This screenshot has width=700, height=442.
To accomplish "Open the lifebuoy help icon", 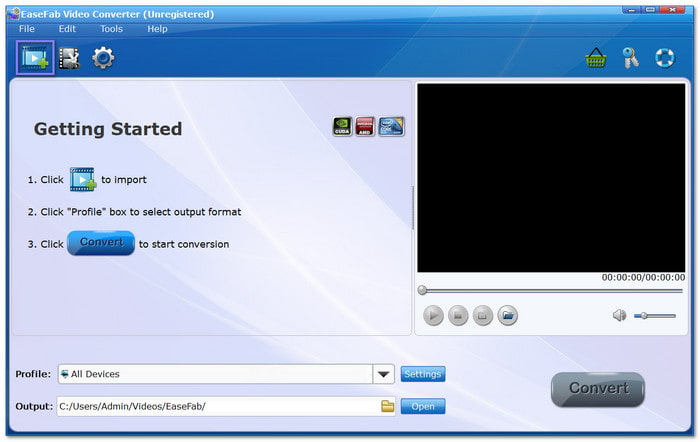I will point(665,58).
